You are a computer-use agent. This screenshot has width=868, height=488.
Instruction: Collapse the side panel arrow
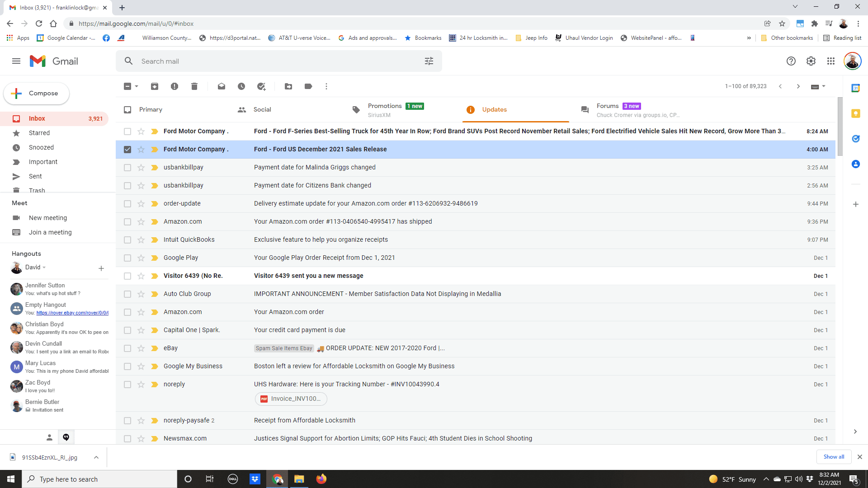tap(855, 432)
